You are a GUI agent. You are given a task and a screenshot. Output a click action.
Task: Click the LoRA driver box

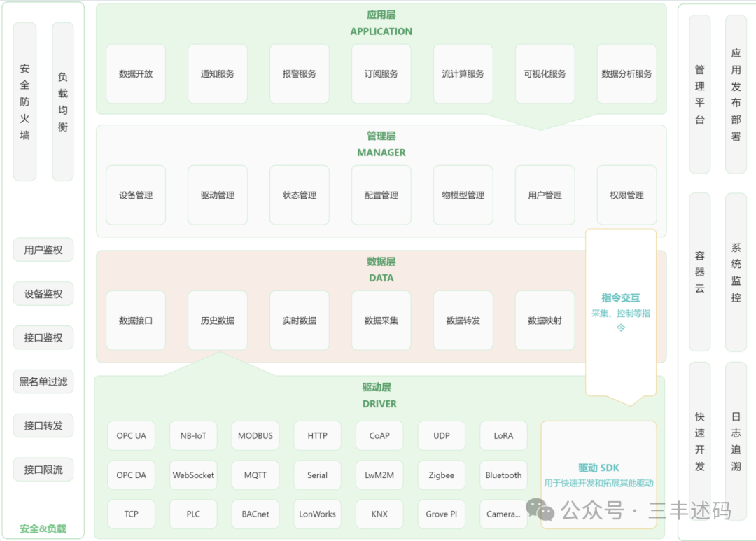click(x=503, y=435)
